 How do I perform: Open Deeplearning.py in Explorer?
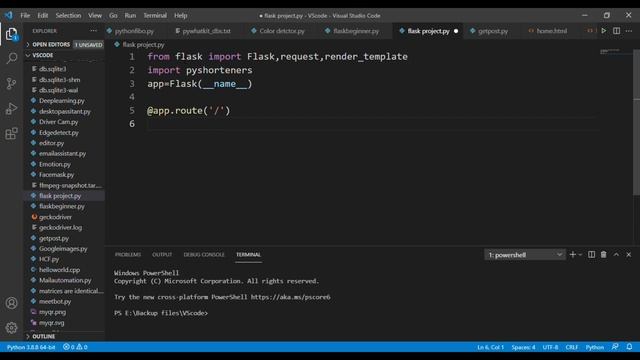click(x=62, y=101)
